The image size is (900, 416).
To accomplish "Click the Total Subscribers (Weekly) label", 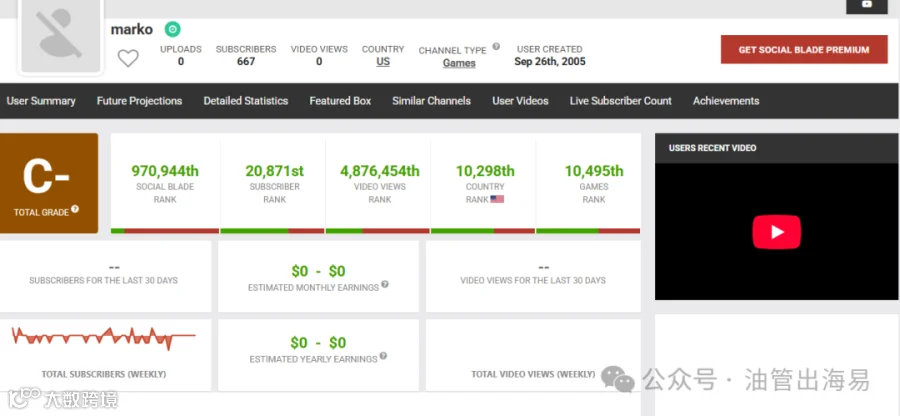I will pyautogui.click(x=104, y=374).
